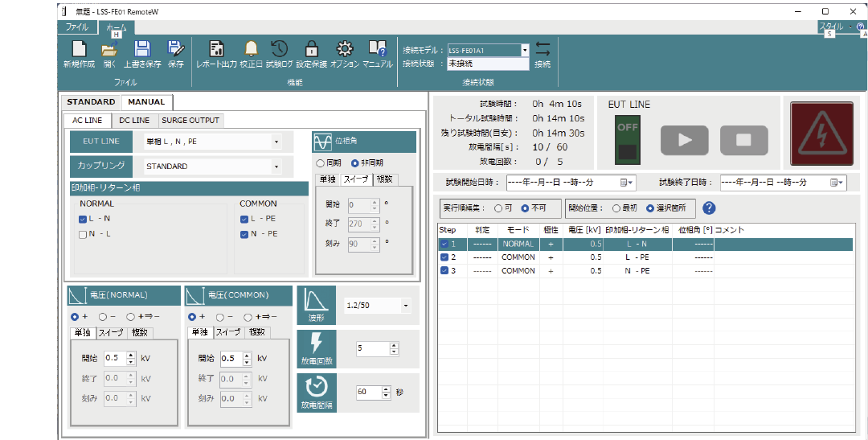Open Options (オプション) gear icon
This screenshot has height=440, width=868.
[344, 50]
